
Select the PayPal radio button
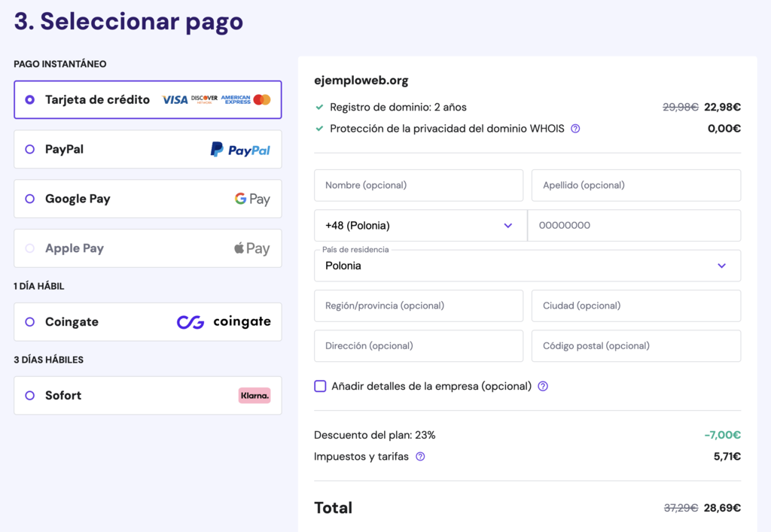click(x=29, y=149)
